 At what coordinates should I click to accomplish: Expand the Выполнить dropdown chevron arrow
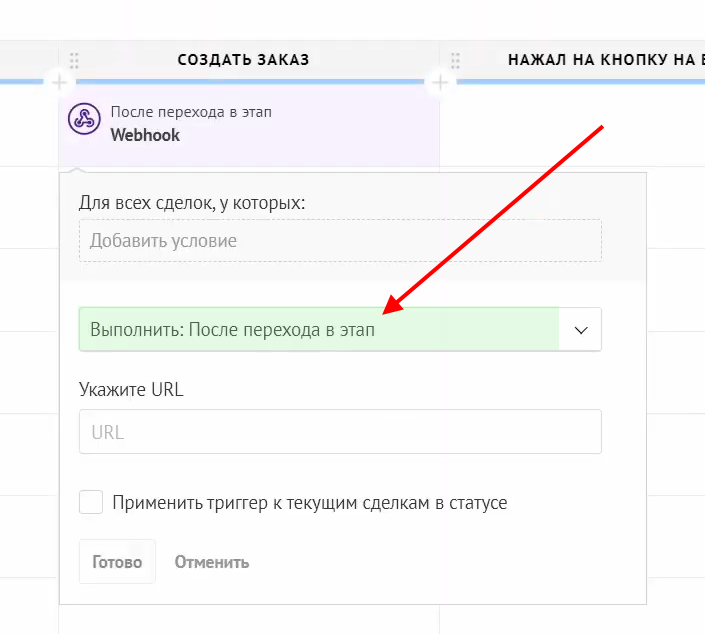click(x=581, y=330)
